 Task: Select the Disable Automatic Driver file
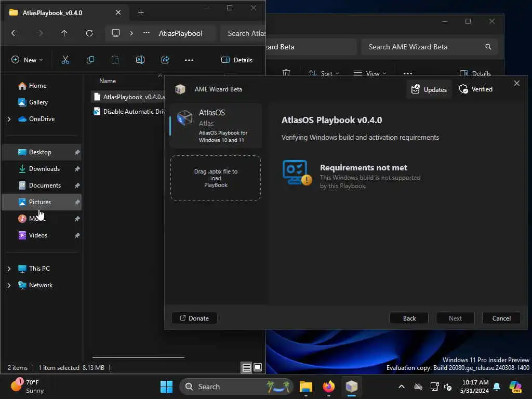pyautogui.click(x=128, y=112)
